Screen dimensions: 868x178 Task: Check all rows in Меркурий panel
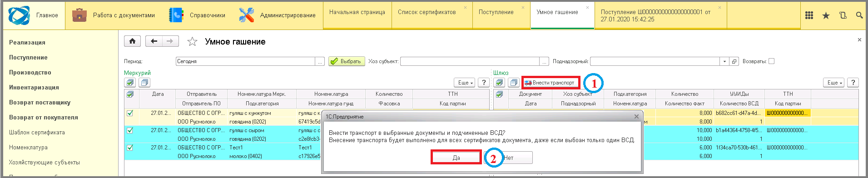click(130, 82)
